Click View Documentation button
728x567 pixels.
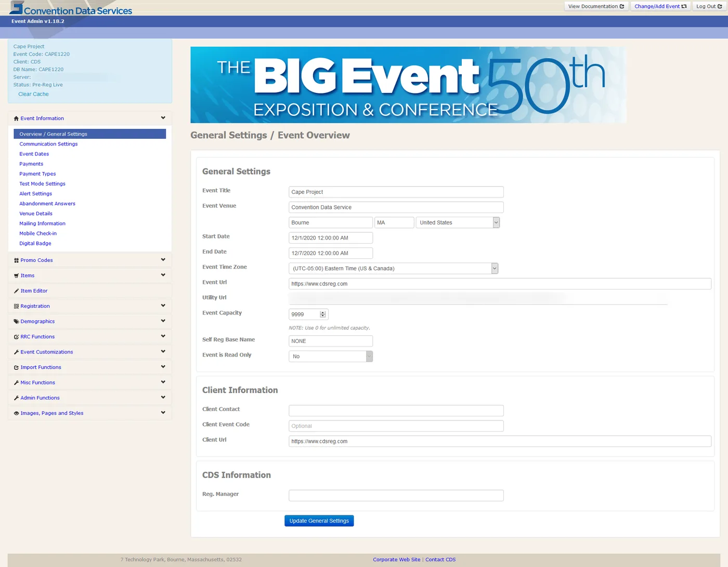click(596, 6)
